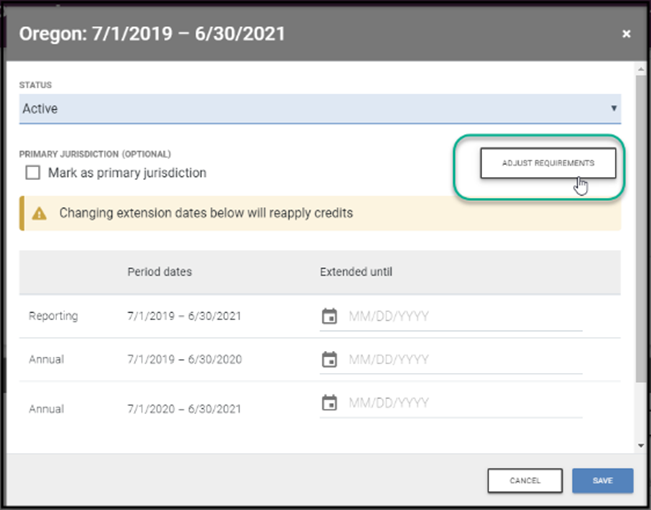Cancel the jurisdiction changes

point(525,481)
